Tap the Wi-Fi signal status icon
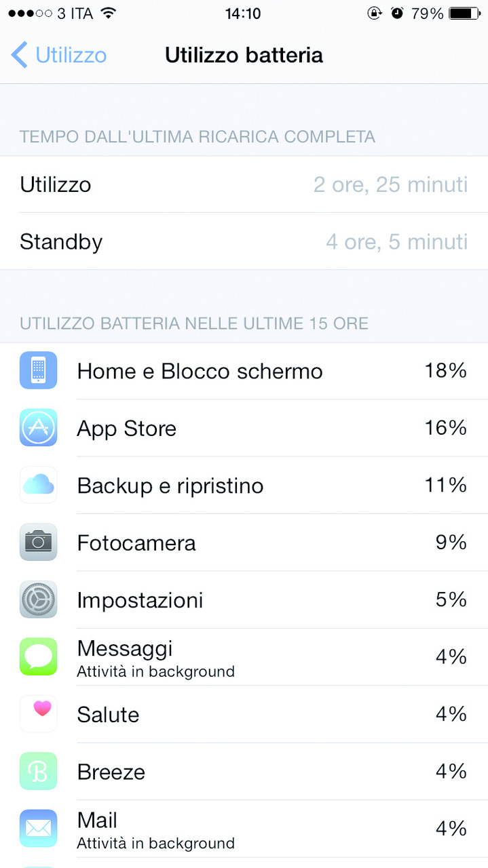 pos(107,14)
